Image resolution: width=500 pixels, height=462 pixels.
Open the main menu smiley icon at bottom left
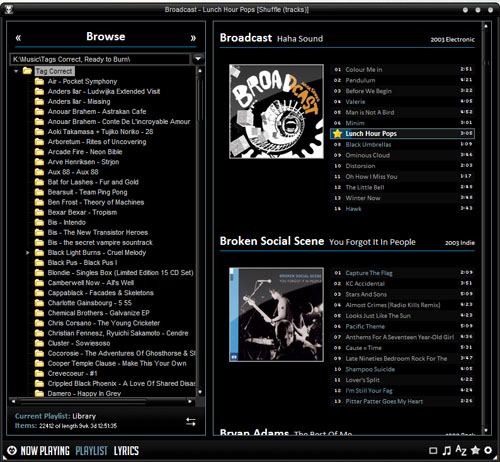(12, 450)
